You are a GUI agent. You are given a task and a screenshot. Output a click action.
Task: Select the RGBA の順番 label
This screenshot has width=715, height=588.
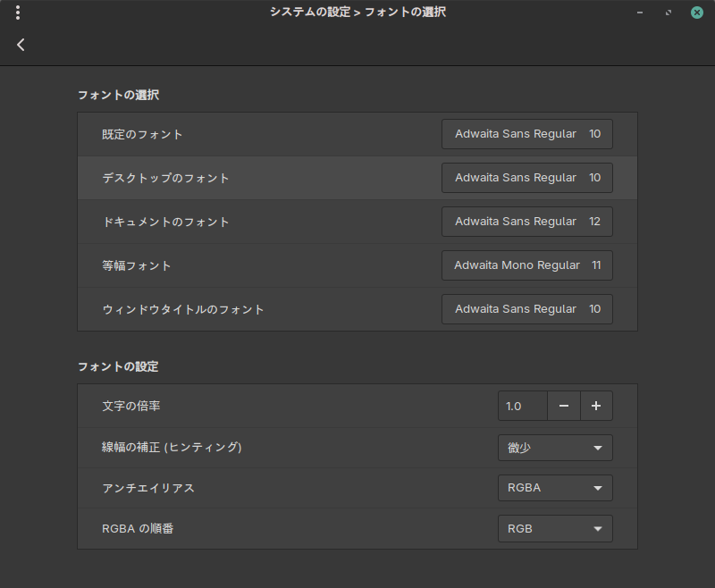(x=138, y=529)
